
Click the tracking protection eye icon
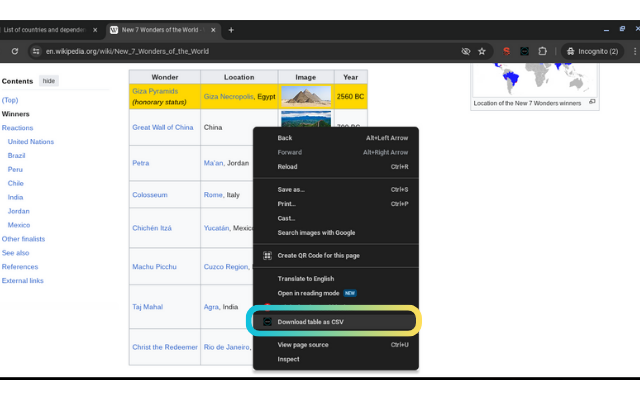(x=466, y=51)
